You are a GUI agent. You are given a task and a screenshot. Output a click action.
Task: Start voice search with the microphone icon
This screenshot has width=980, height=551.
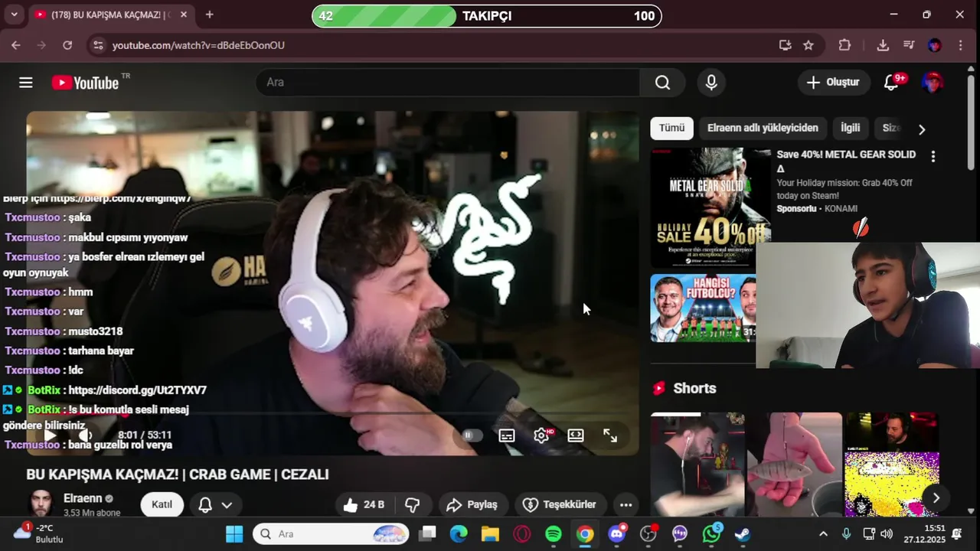(711, 83)
